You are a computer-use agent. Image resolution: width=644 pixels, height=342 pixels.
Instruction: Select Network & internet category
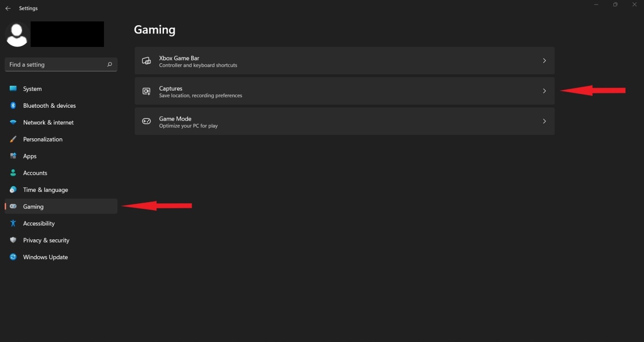click(61, 122)
